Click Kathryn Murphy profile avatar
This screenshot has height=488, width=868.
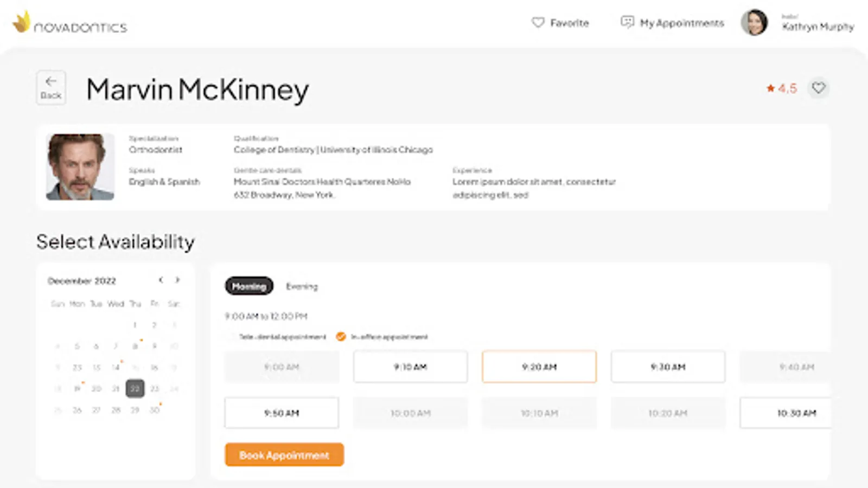click(x=754, y=23)
